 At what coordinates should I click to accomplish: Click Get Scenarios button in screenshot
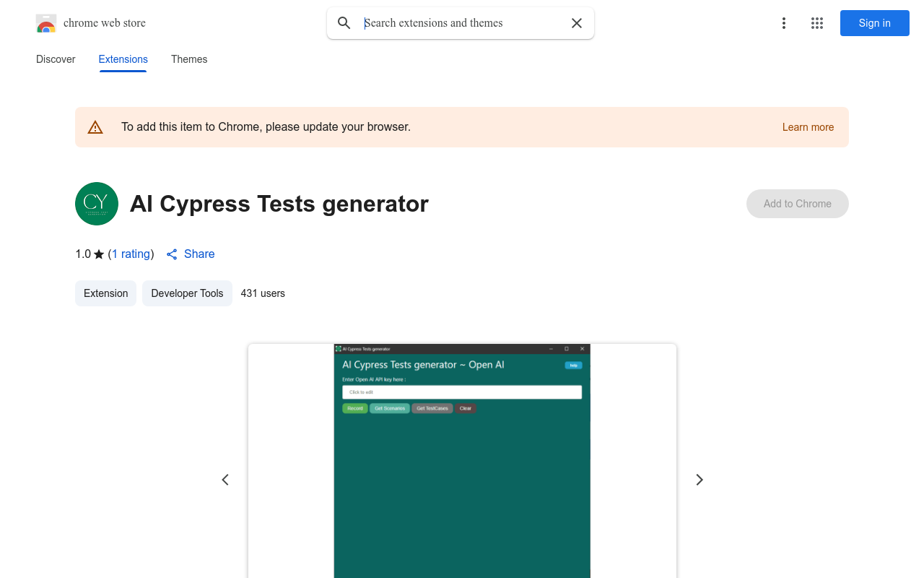[390, 408]
